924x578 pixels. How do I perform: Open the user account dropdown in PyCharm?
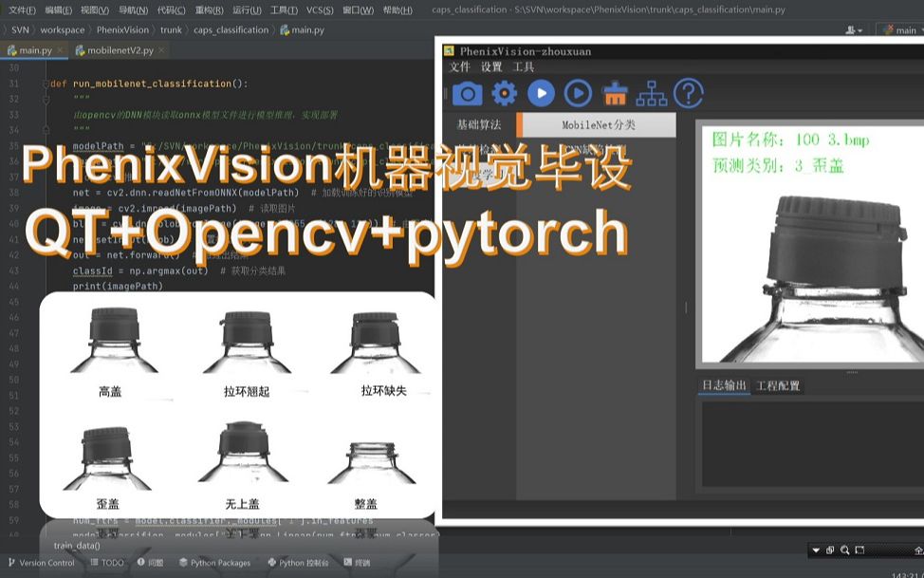[854, 30]
